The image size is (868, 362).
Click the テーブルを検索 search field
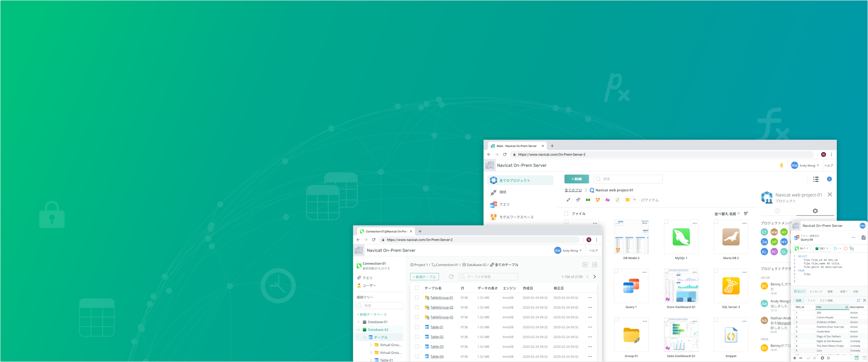(x=488, y=276)
